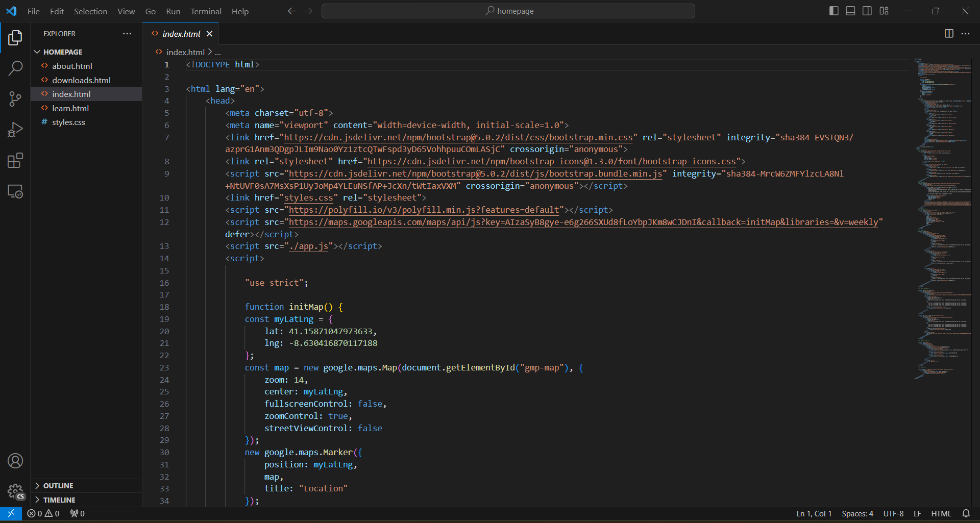Open learn.html in Explorer

pos(86,108)
